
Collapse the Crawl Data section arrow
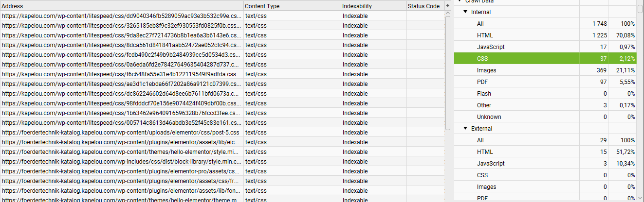pyautogui.click(x=459, y=1)
